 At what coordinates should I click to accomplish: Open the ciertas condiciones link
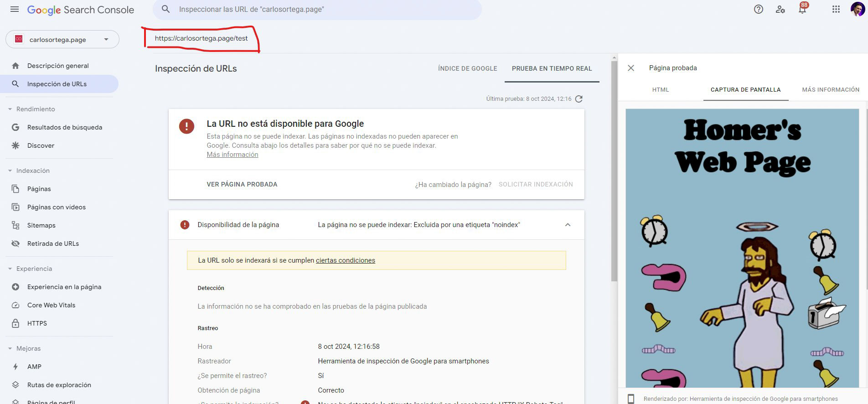pos(346,260)
